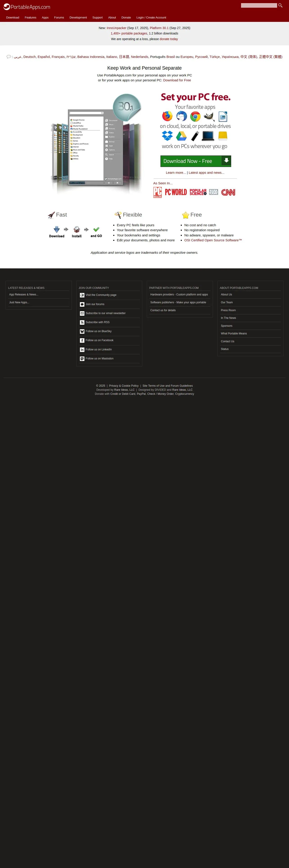The image size is (289, 868).
Task: Open What Portable Means footer link
Action: click(234, 333)
